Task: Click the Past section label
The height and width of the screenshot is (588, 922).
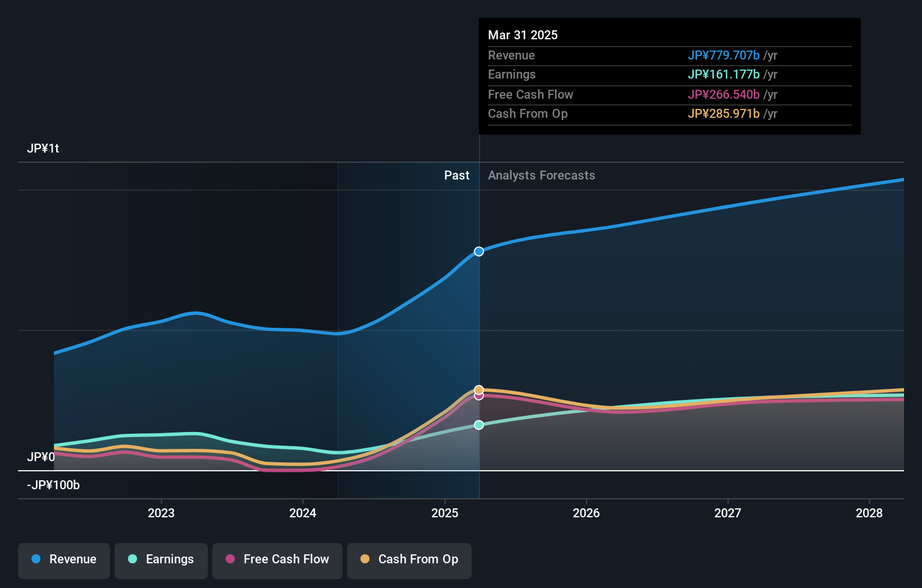Action: coord(457,176)
